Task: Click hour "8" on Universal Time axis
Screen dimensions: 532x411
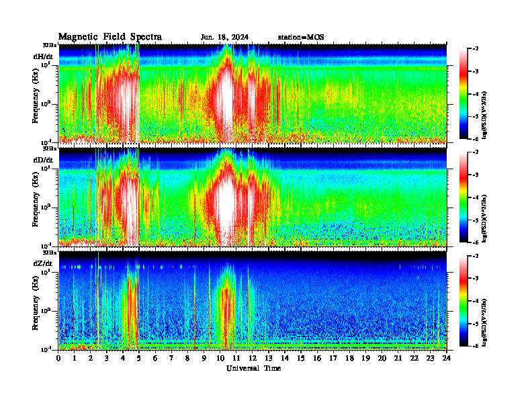Action: [x=187, y=359]
